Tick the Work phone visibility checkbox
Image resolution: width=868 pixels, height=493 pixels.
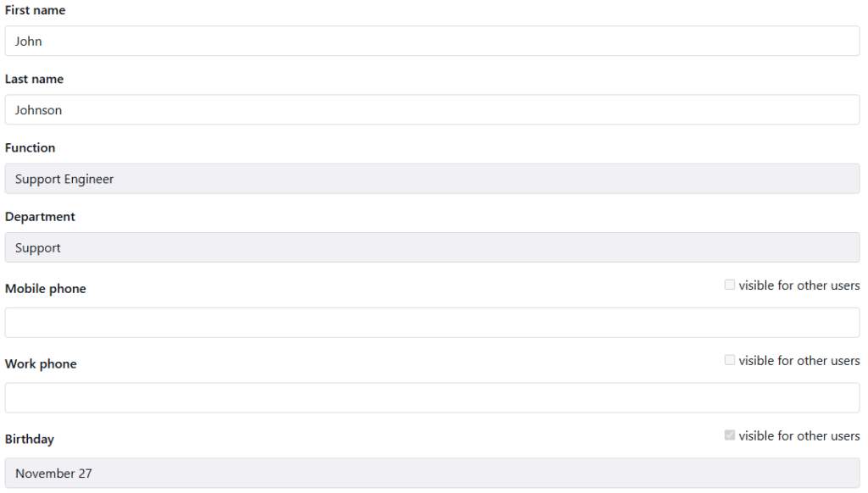pyautogui.click(x=730, y=361)
